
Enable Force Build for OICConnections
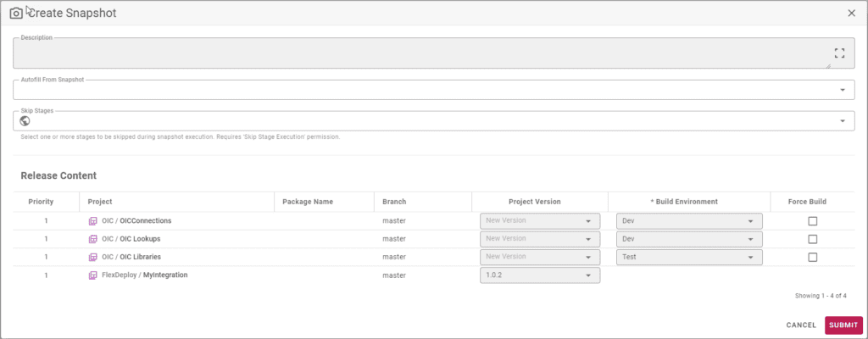click(x=812, y=221)
